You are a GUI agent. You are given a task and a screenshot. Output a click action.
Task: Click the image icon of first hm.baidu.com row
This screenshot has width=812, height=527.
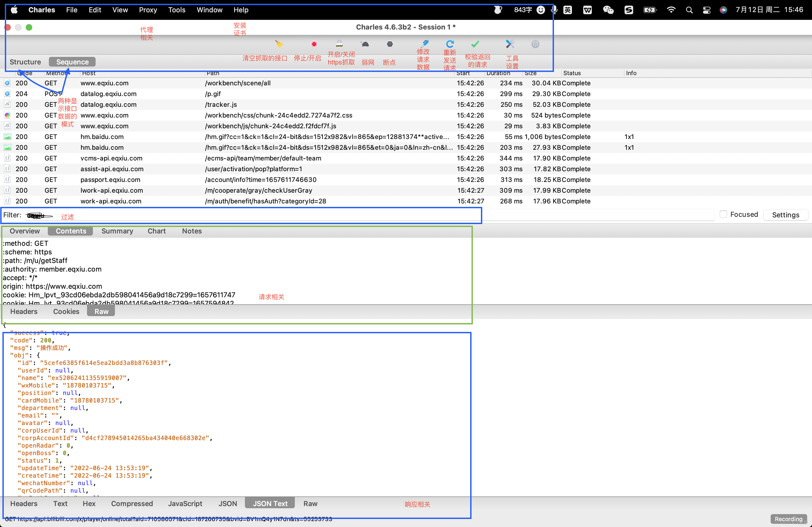pyautogui.click(x=7, y=137)
